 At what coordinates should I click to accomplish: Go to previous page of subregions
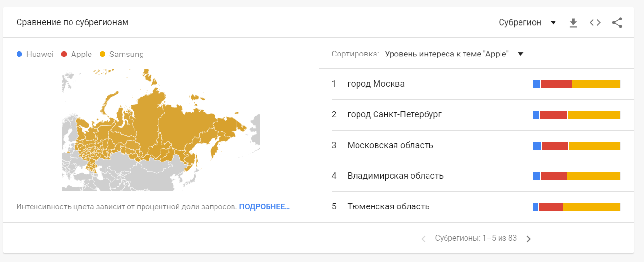point(423,239)
